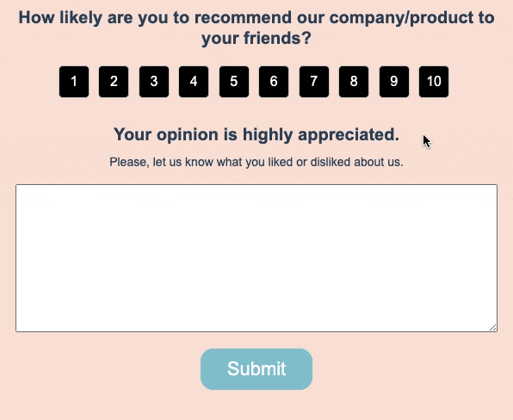Submit the survey form

pos(256,369)
